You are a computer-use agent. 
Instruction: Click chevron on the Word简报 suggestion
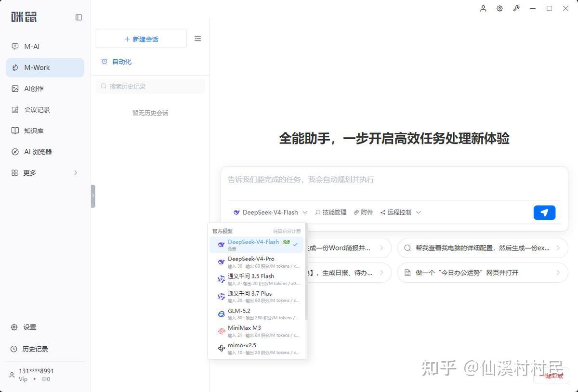(381, 248)
